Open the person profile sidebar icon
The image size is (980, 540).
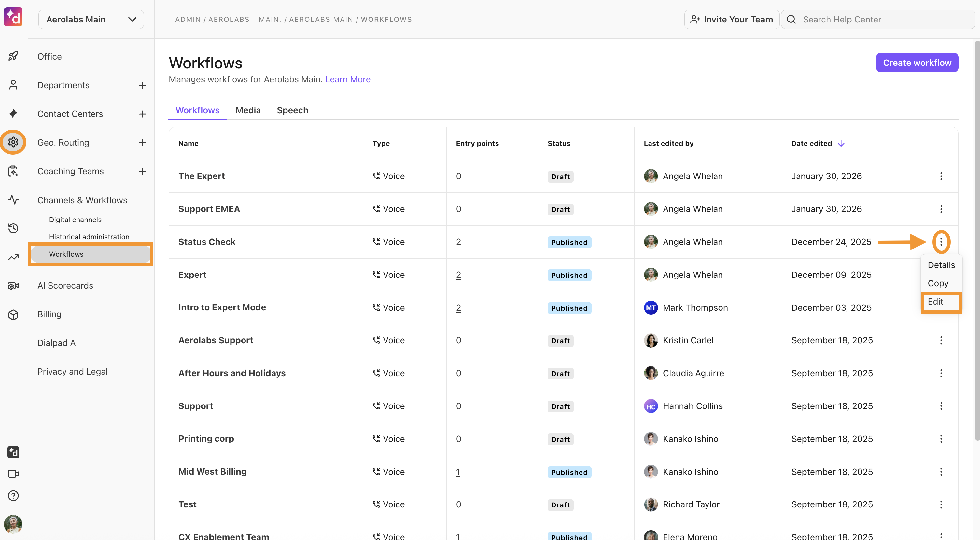pos(13,84)
